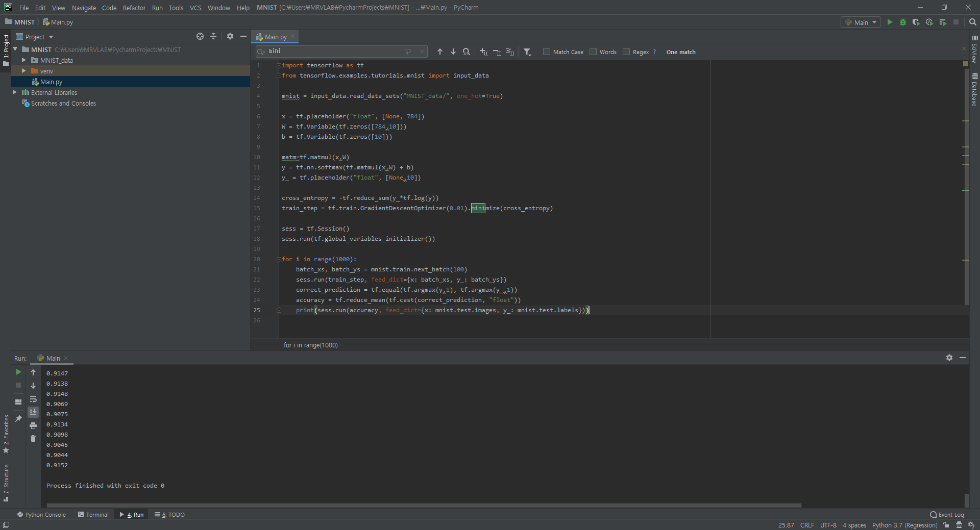This screenshot has width=980, height=530.
Task: Click the help question mark beside Regex
Action: click(x=654, y=52)
